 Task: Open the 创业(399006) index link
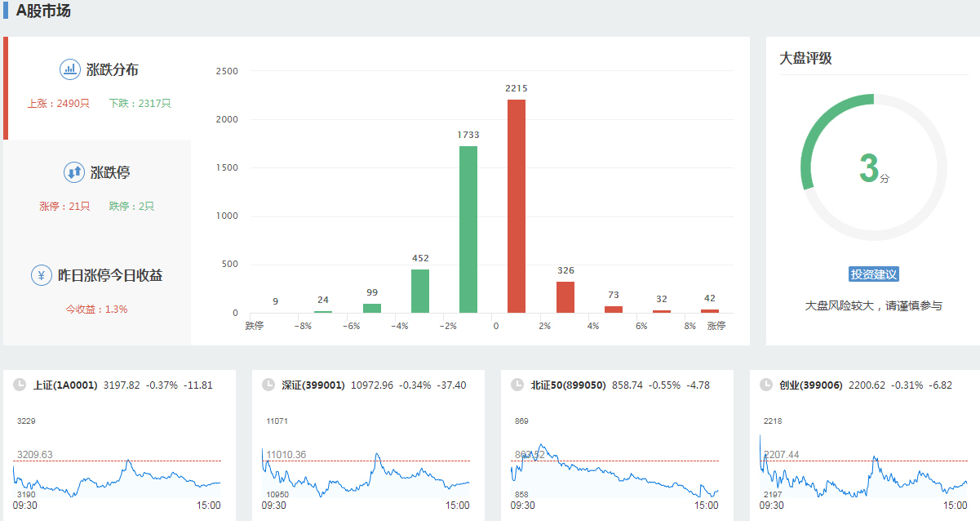pyautogui.click(x=810, y=385)
